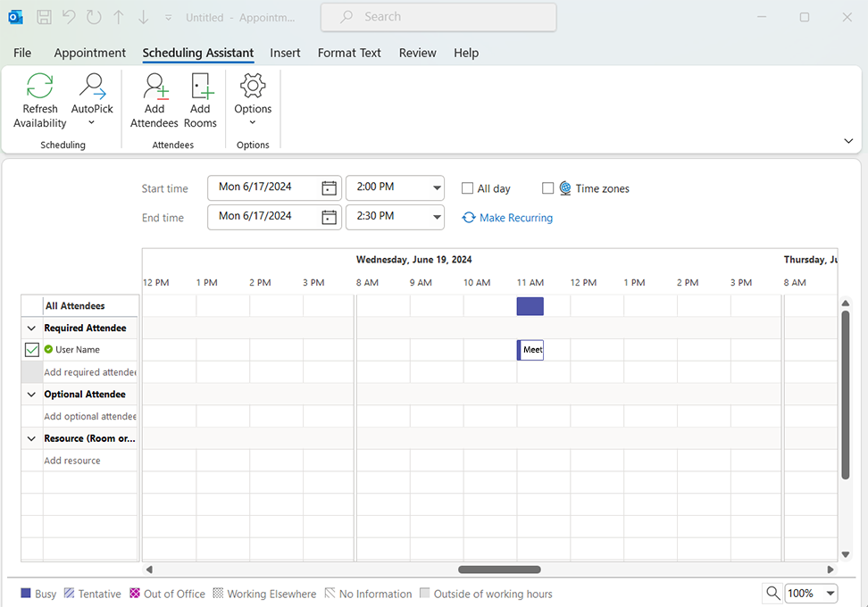The width and height of the screenshot is (868, 607).
Task: Toggle the Time zones checkbox
Action: tap(548, 188)
